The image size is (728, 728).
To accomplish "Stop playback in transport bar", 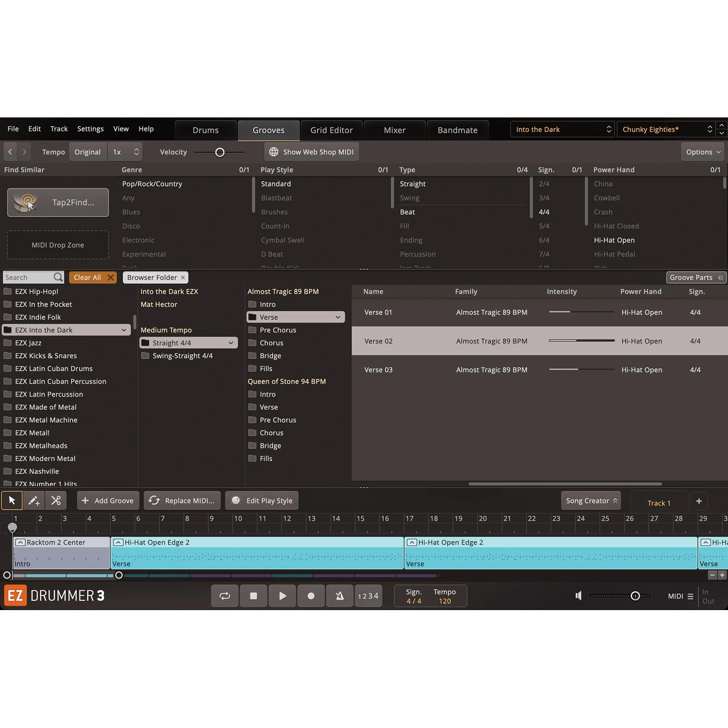I will point(253,596).
